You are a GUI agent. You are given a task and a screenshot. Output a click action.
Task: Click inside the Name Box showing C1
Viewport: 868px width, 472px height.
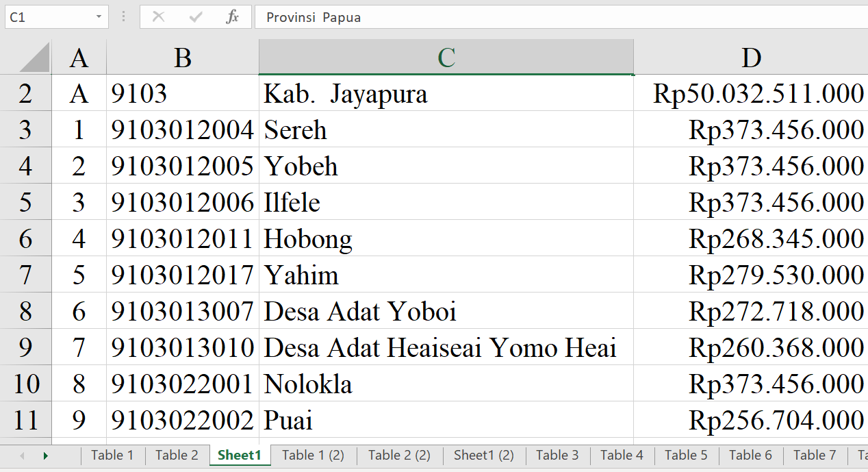[x=48, y=17]
